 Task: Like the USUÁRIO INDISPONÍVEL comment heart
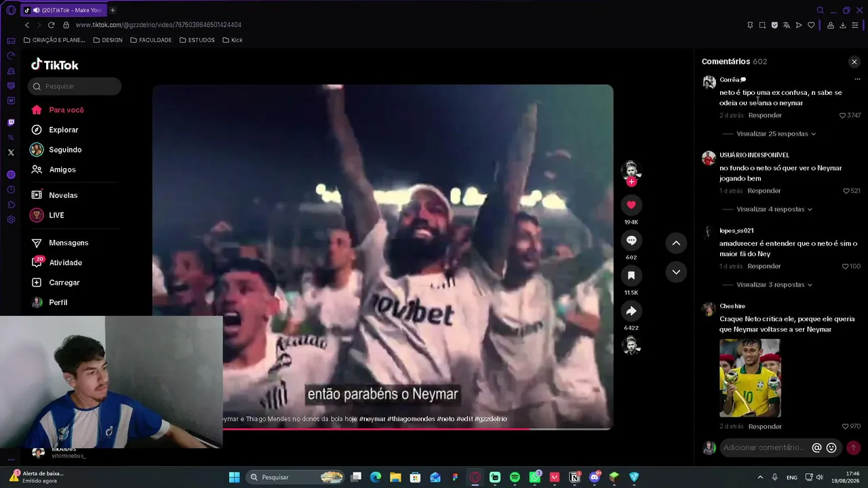tap(846, 191)
